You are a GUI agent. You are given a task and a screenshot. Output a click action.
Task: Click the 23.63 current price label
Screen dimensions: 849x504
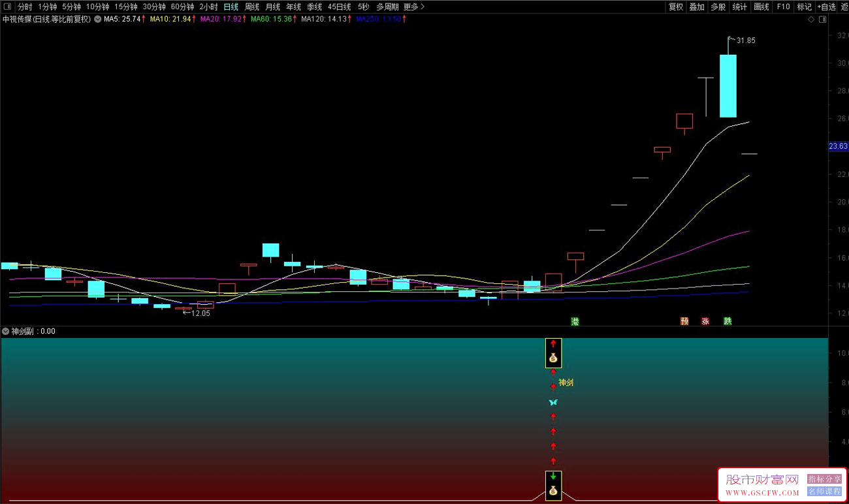click(837, 146)
